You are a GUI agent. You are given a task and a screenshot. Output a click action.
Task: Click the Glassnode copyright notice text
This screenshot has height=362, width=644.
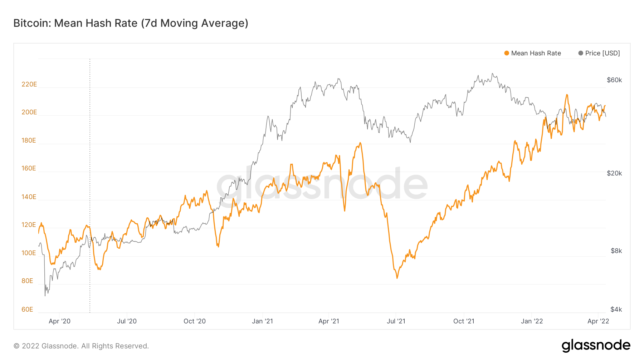pyautogui.click(x=81, y=346)
